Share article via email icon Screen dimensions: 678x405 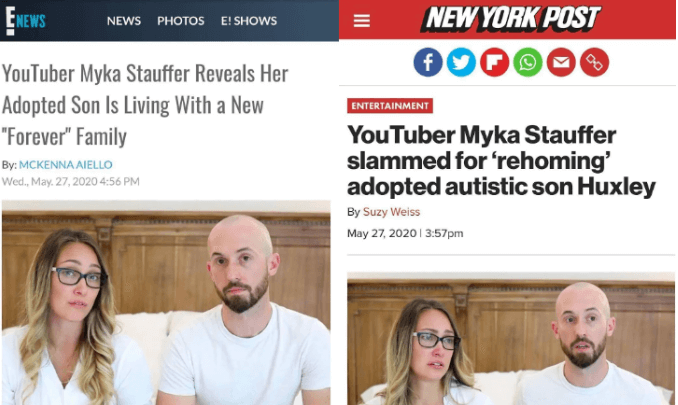pyautogui.click(x=561, y=62)
